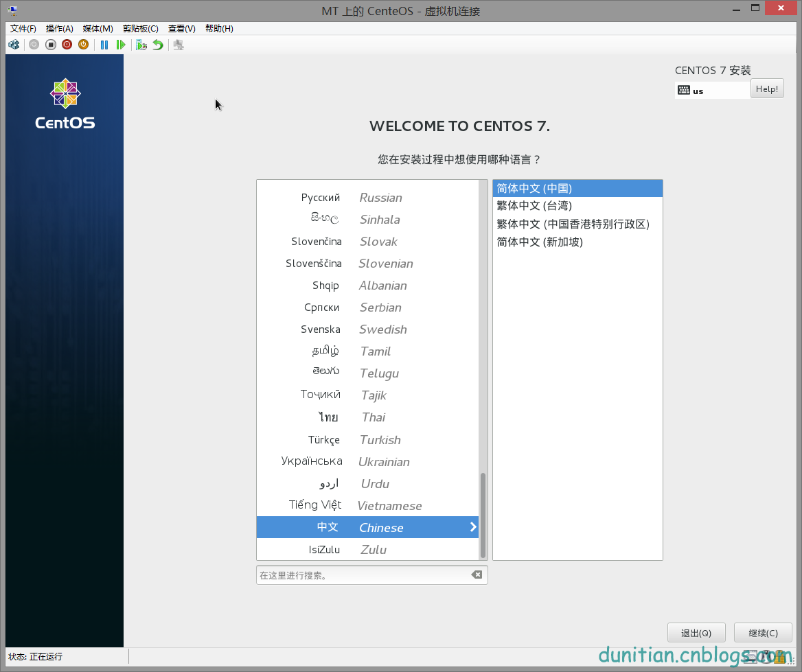Select Thai in the language list
The image size is (802, 672).
[367, 417]
